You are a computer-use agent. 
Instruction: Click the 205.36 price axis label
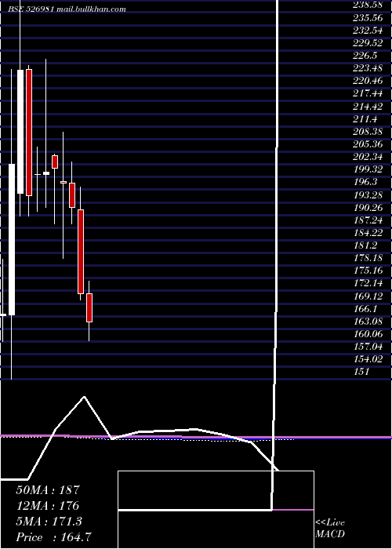368,144
